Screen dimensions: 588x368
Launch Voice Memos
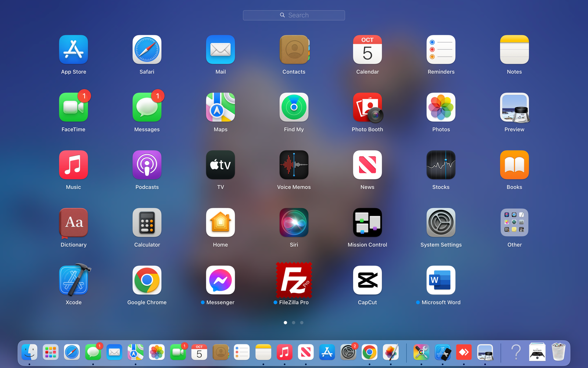point(294,165)
